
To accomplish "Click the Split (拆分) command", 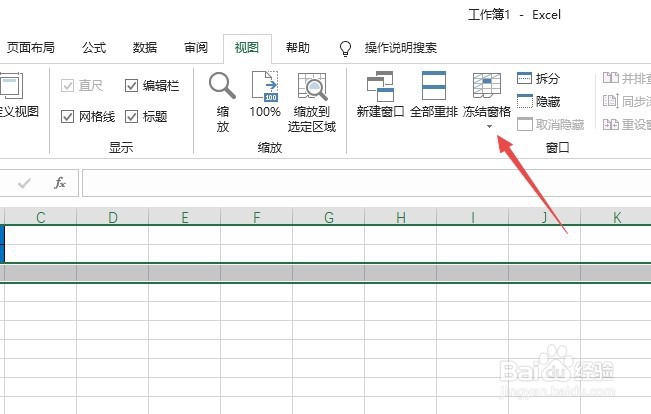I will [538, 78].
